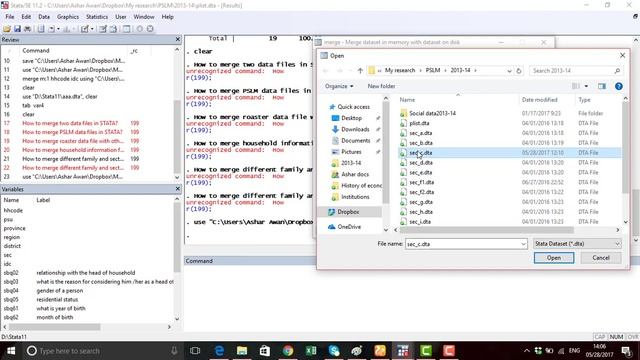640x360 pixels.
Task: Click the 'tab var4' command in Review
Action: (33, 105)
